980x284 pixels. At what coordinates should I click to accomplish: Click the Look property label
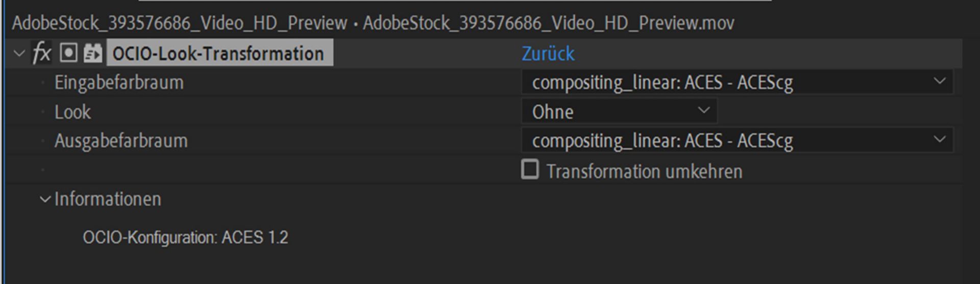tap(72, 112)
